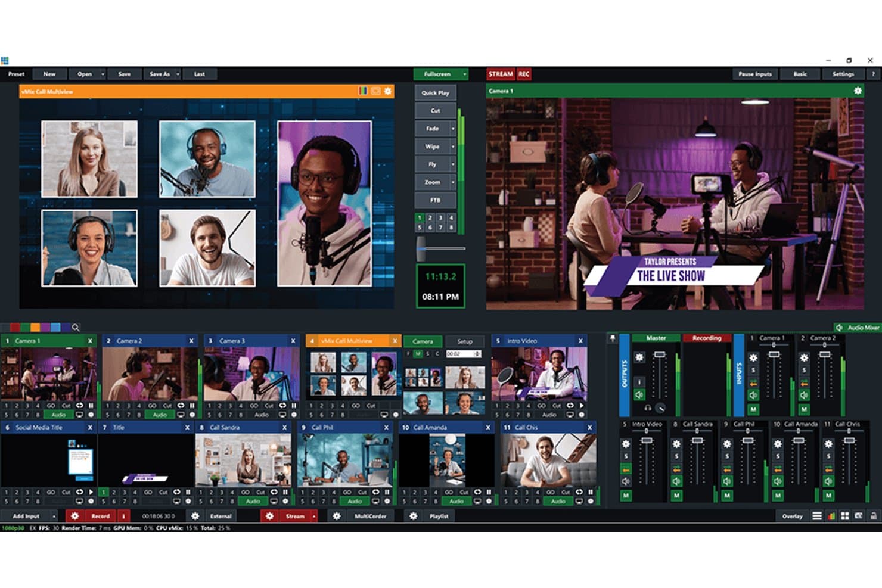Open settings gear next to External
882x588 pixels.
[195, 516]
